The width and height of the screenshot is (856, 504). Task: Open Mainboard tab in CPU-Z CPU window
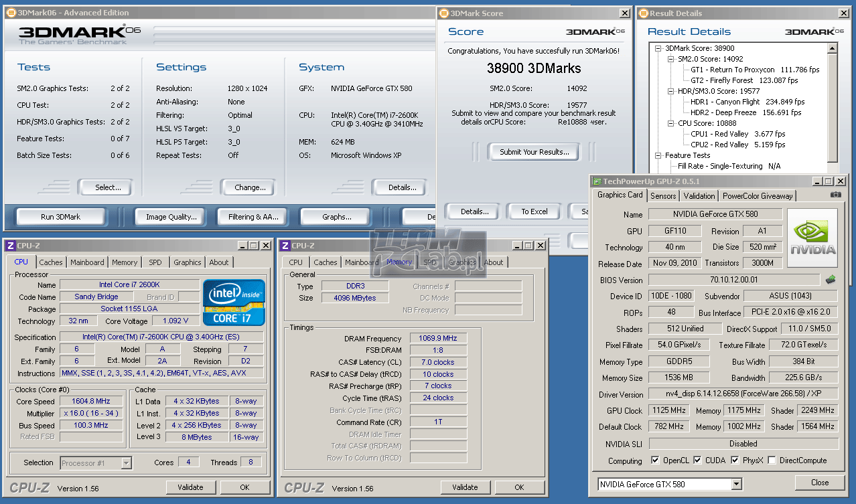point(87,262)
